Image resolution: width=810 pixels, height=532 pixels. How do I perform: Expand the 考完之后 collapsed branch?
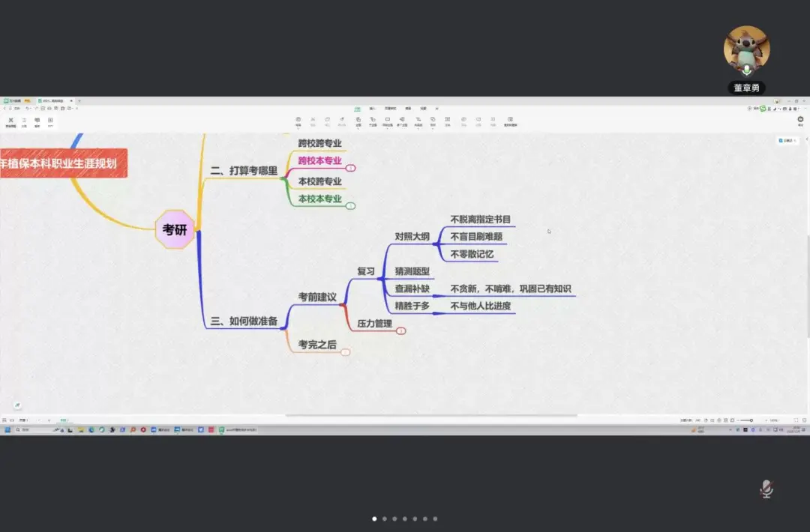345,351
